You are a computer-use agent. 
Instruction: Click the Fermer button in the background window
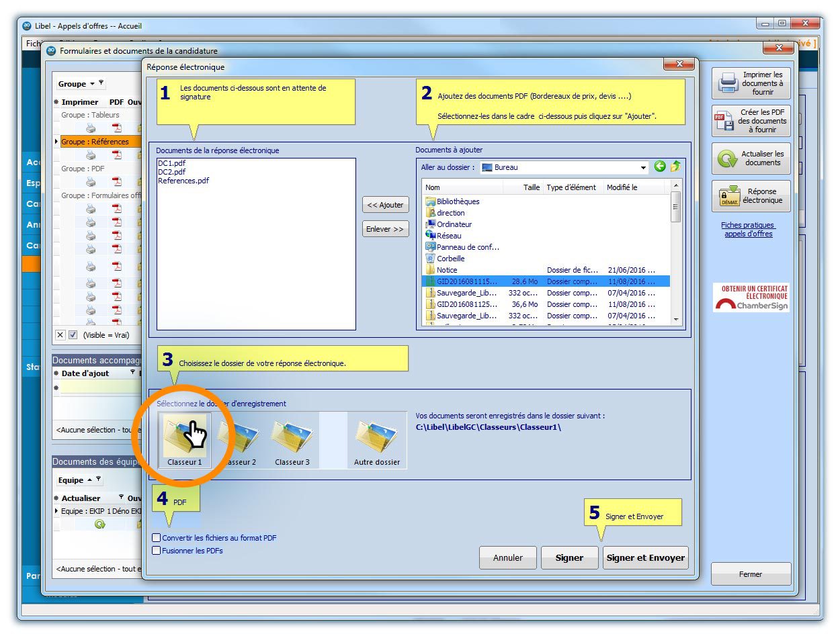(751, 574)
